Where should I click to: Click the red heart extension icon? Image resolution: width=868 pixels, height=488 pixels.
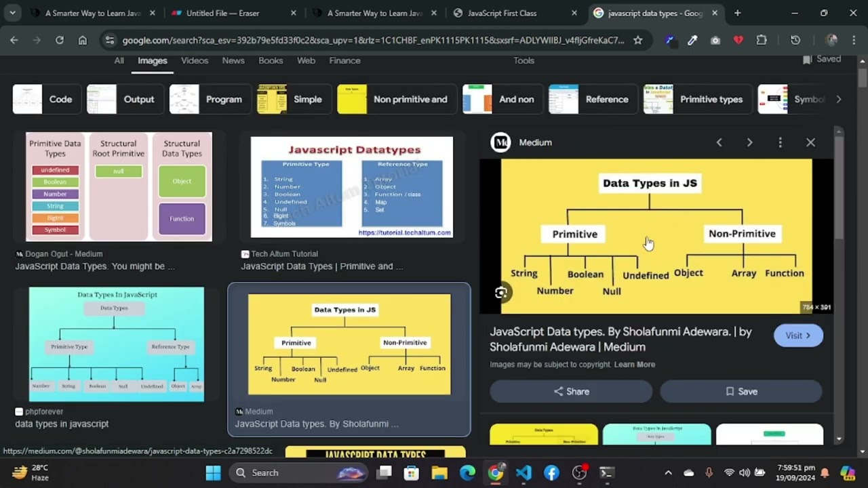coord(738,40)
